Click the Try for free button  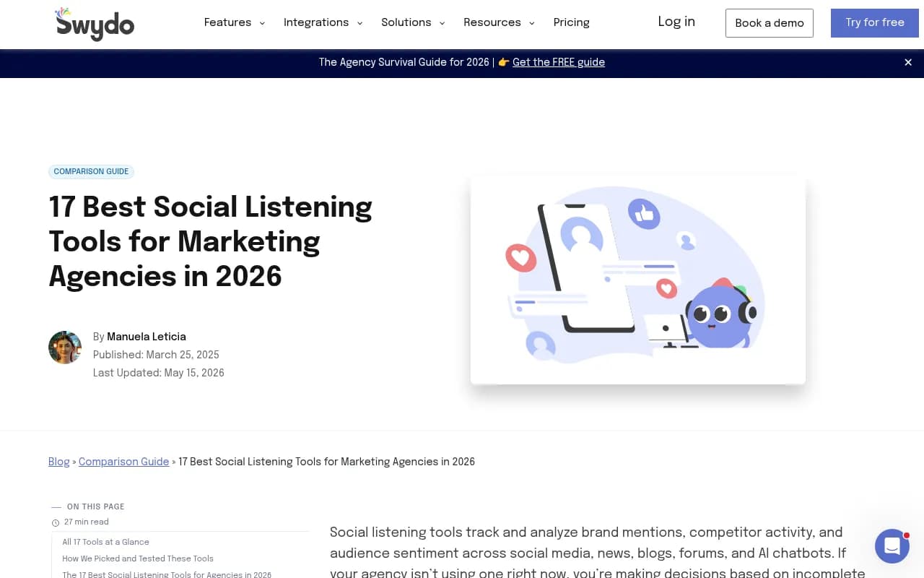(x=875, y=23)
